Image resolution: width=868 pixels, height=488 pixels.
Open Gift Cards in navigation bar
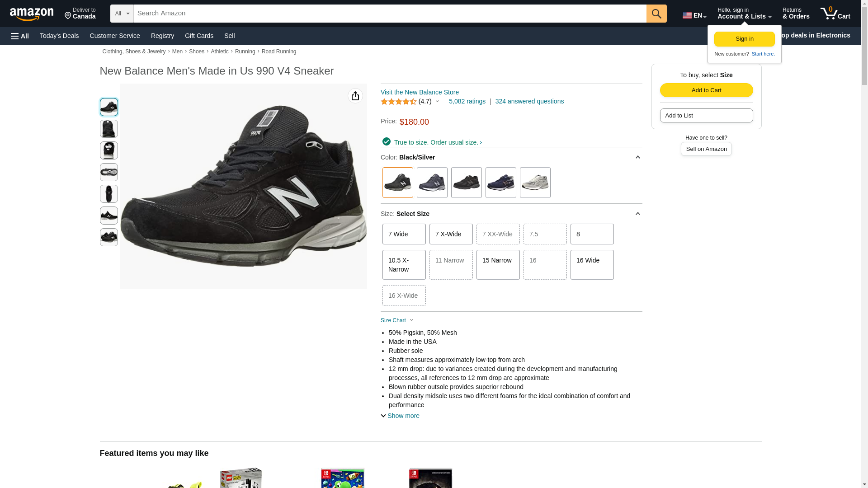pyautogui.click(x=199, y=36)
